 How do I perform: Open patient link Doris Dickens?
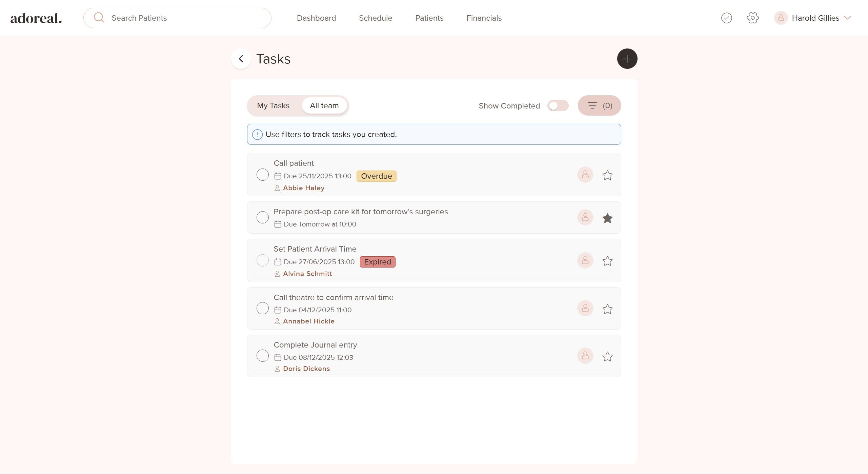click(306, 369)
